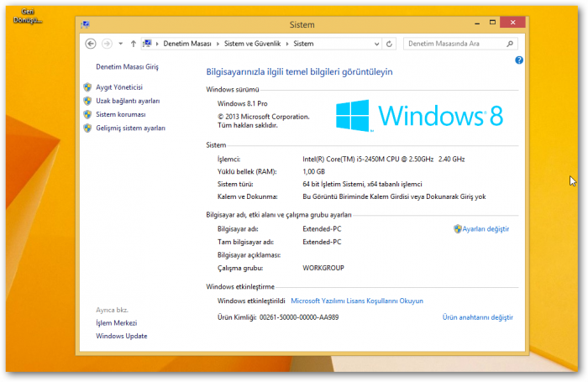Click the Windows 8 logo image
Screen dimensions: 588x382
tap(420, 116)
